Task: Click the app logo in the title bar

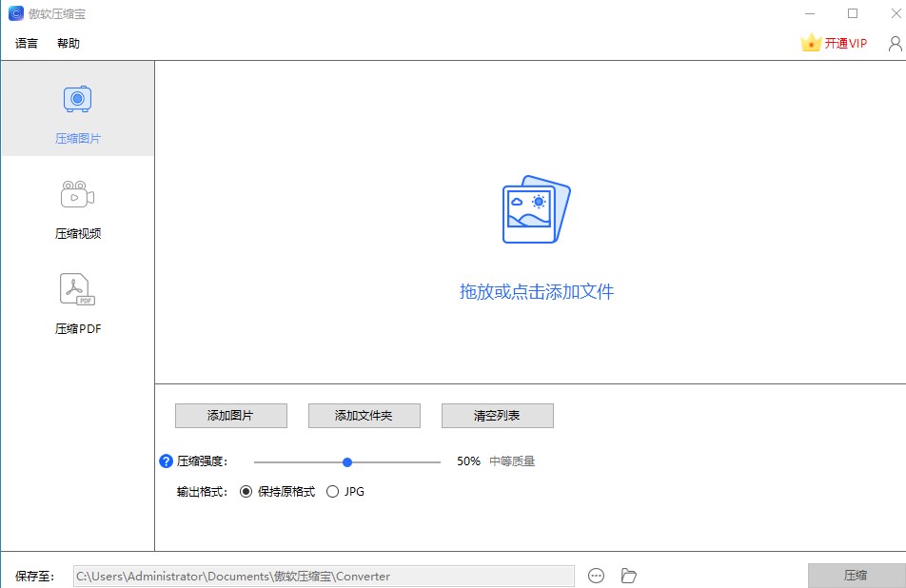Action: click(x=13, y=13)
